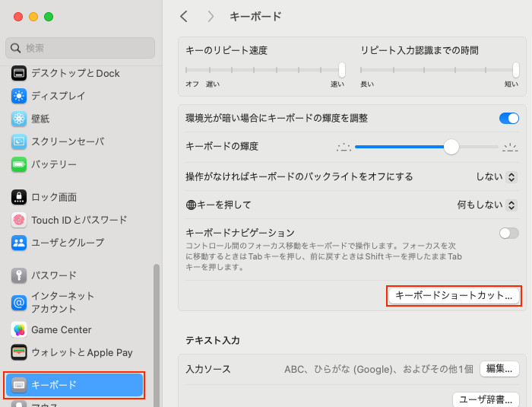The width and height of the screenshot is (532, 407).
Task: Click the 編集… button for 入力ソース
Action: [499, 368]
